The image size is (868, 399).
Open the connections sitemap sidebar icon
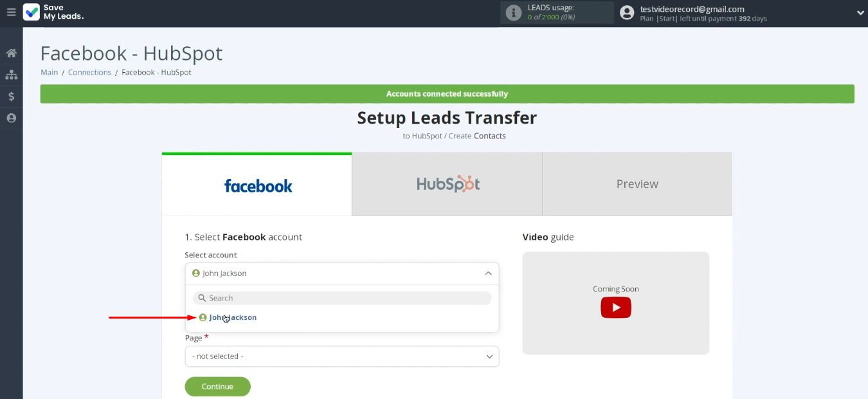[11, 75]
